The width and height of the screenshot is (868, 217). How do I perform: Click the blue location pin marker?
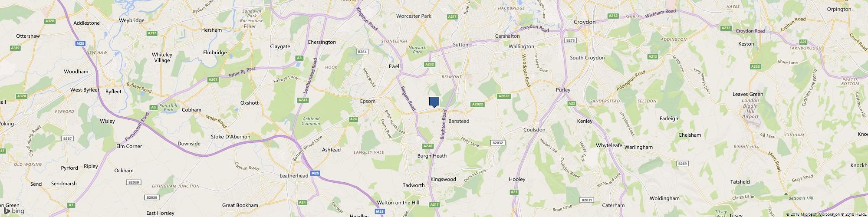(434, 102)
